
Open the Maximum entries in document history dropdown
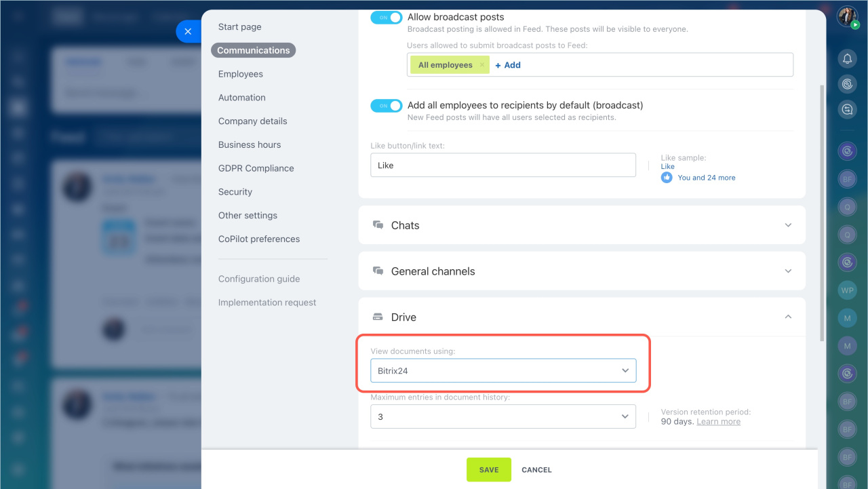pos(502,416)
